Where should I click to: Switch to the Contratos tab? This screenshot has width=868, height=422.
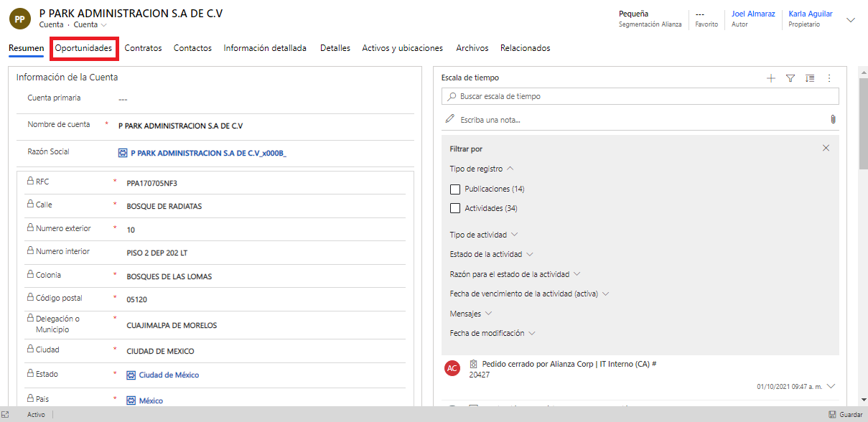pos(143,48)
